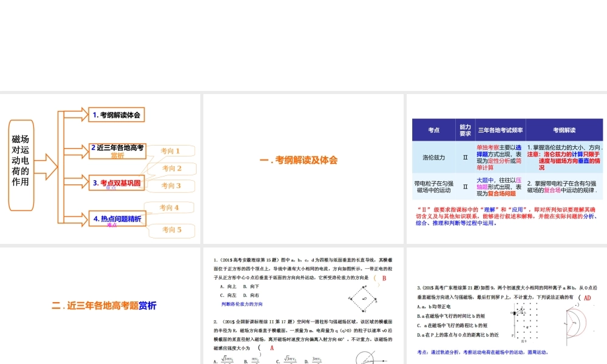Select the 考向 2 callout bubble
This screenshot has height=364, width=607.
tap(172, 168)
